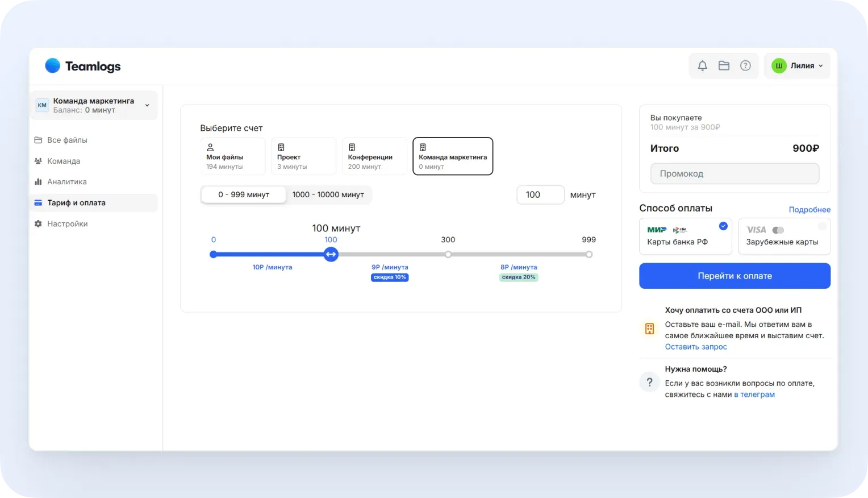
Task: Click the office building icon beside ООО или ИП
Action: [649, 329]
